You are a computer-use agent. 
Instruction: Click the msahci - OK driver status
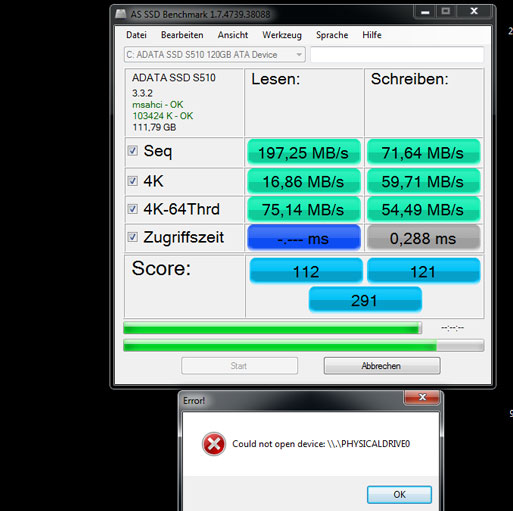[158, 105]
